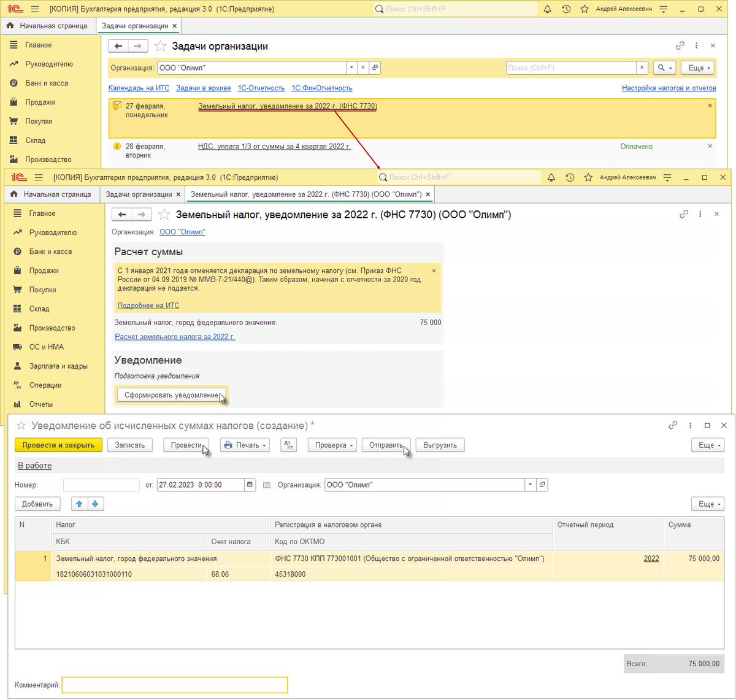Open the В работе status link
736x700 pixels.
pyautogui.click(x=35, y=465)
